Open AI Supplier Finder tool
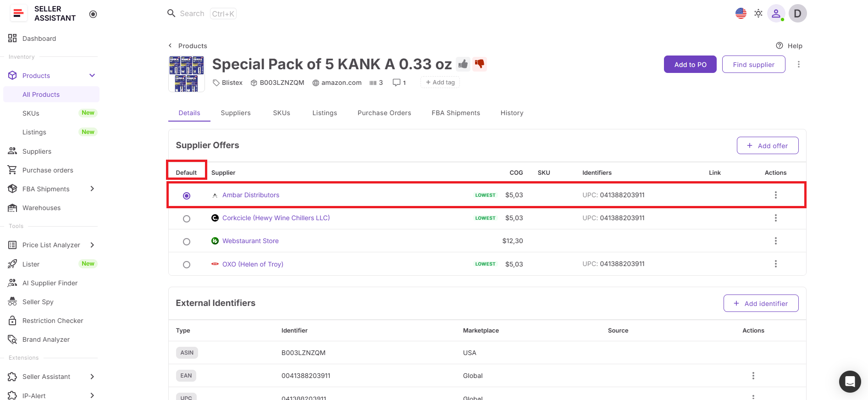The height and width of the screenshot is (400, 868). pos(50,283)
